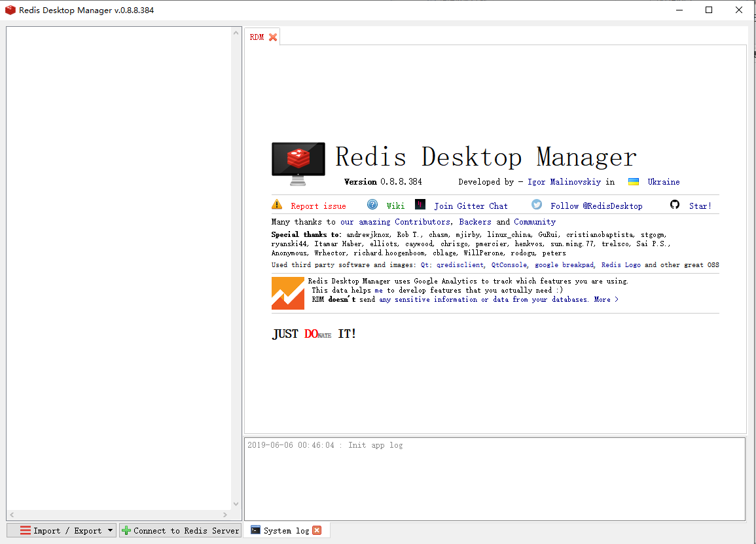
Task: Click the Ukraine flag icon
Action: (634, 182)
